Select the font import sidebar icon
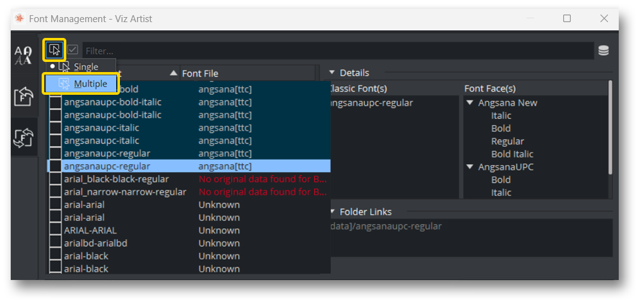The image size is (644, 304). pyautogui.click(x=23, y=97)
